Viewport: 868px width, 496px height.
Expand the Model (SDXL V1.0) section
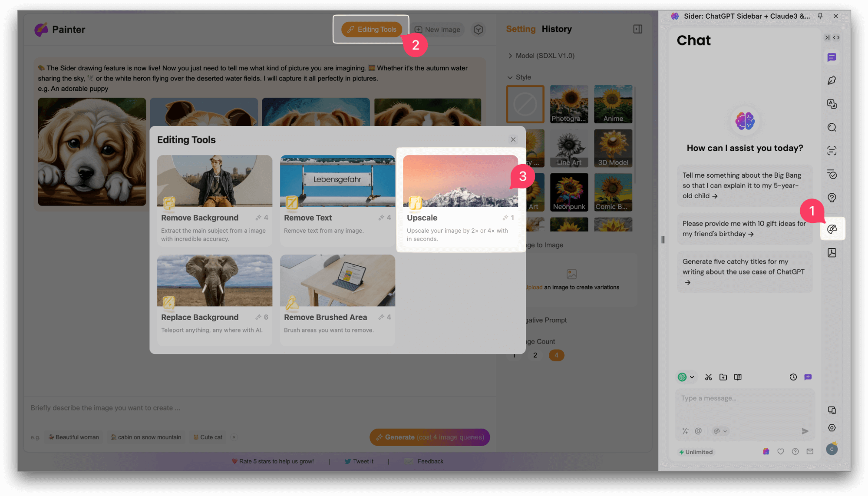click(x=541, y=56)
